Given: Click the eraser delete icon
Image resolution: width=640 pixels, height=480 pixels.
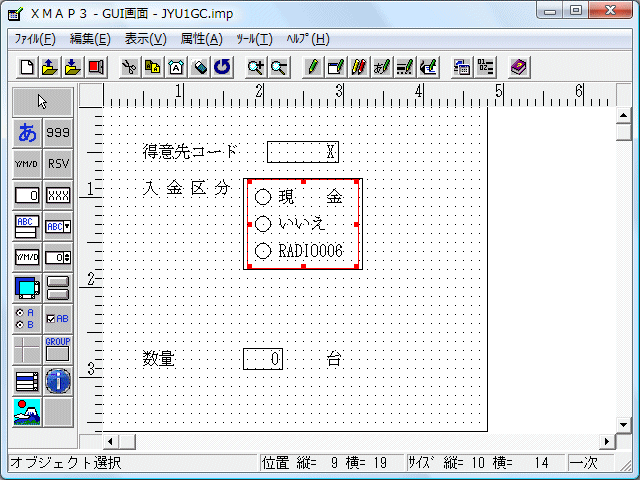Looking at the screenshot, I should pyautogui.click(x=199, y=67).
